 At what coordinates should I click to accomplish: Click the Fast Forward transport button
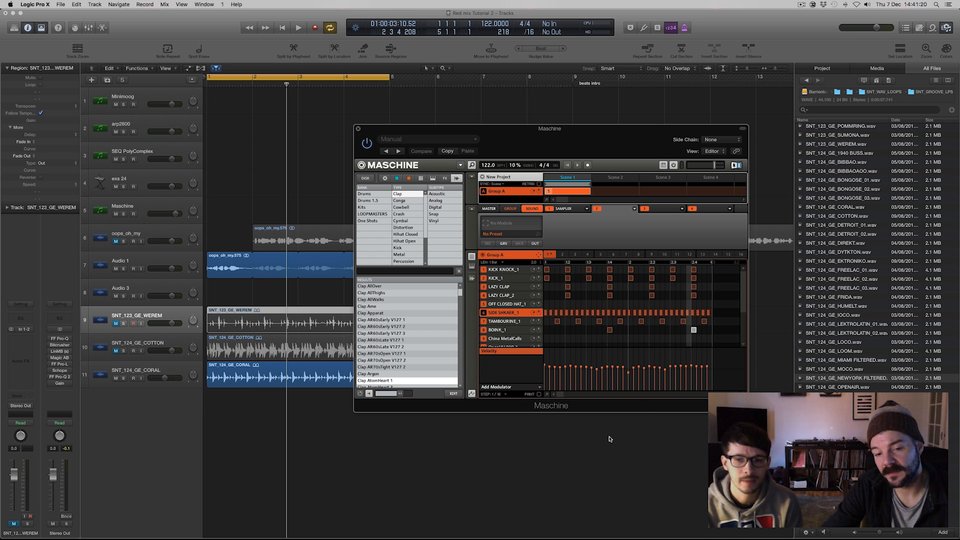[265, 28]
